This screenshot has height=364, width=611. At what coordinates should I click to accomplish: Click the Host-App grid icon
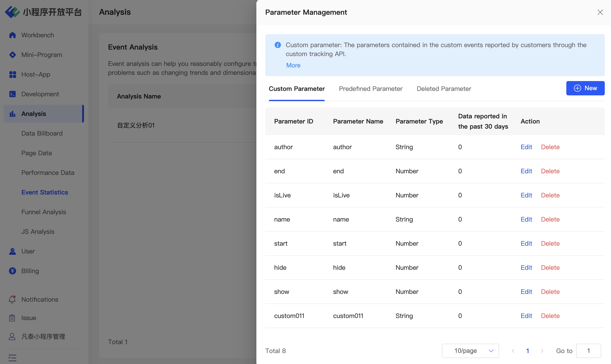(13, 74)
